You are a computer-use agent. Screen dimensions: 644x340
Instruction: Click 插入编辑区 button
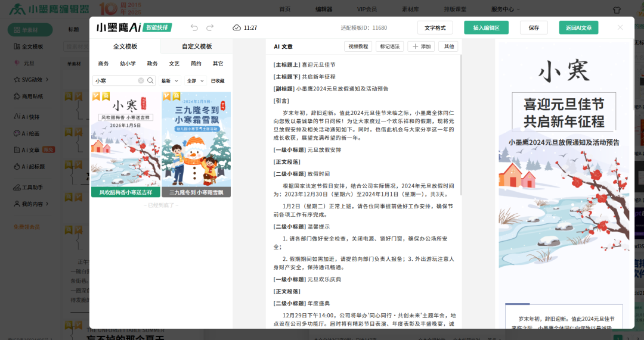[x=487, y=27]
